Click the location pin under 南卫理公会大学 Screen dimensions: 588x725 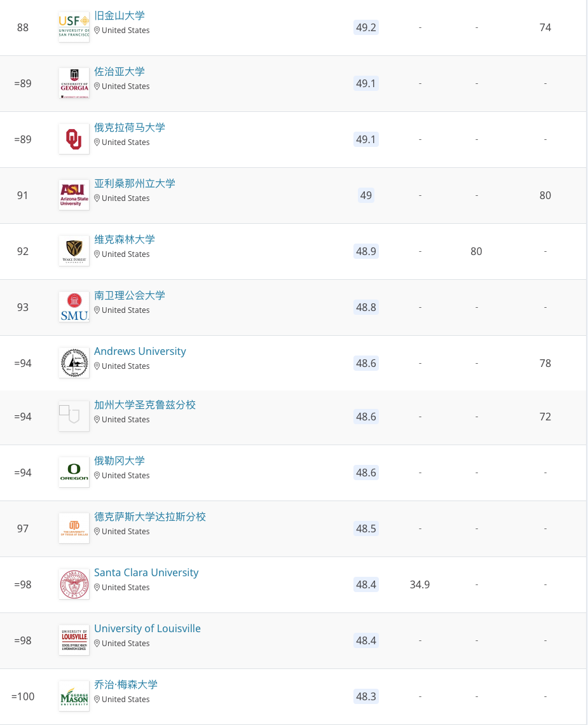click(x=97, y=310)
